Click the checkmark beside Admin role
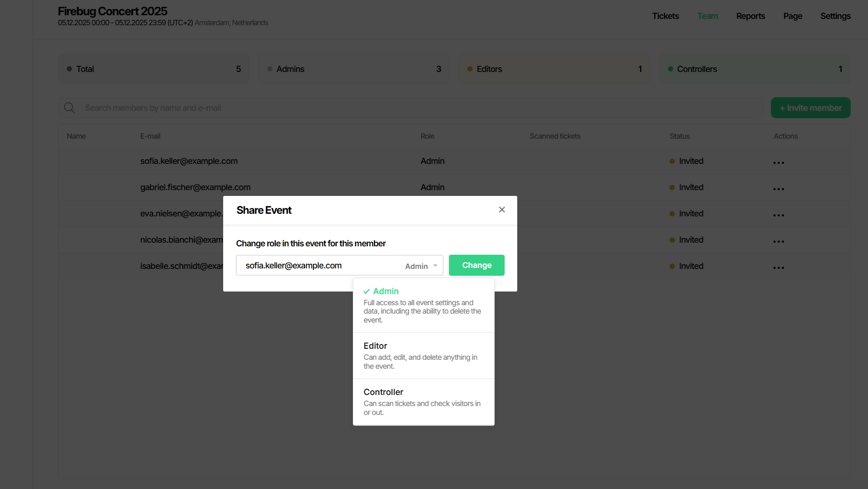The image size is (868, 489). pyautogui.click(x=368, y=290)
